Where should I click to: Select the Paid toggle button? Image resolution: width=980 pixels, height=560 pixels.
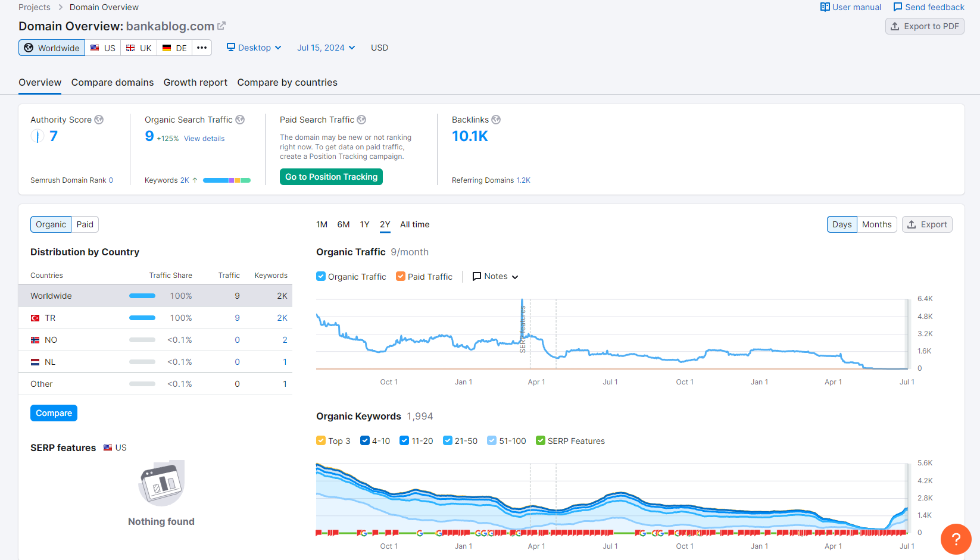[x=85, y=224]
